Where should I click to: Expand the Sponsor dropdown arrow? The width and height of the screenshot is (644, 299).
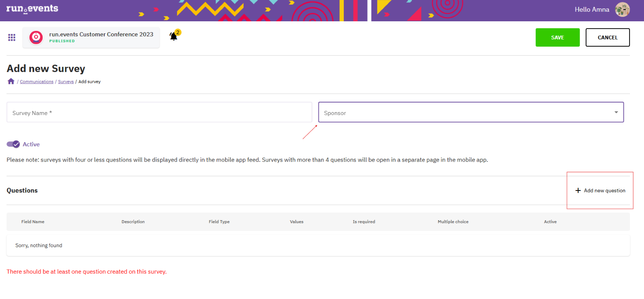pyautogui.click(x=616, y=113)
